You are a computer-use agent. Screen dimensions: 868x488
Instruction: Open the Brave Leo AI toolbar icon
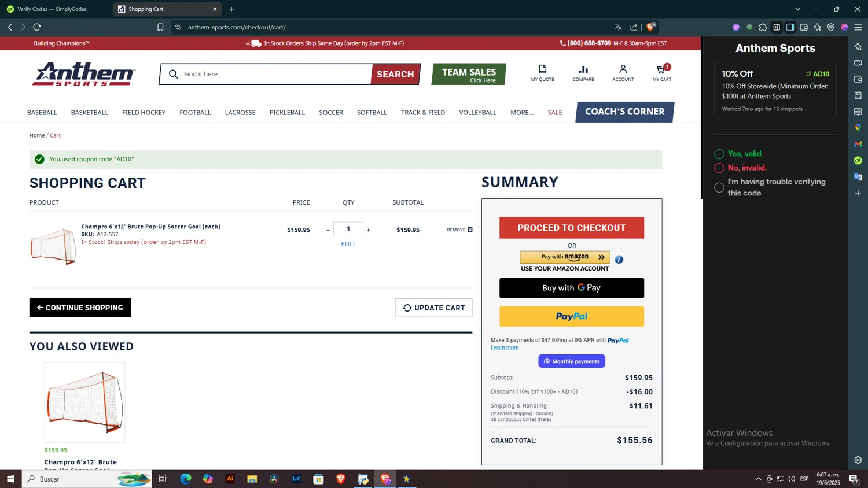(x=817, y=27)
